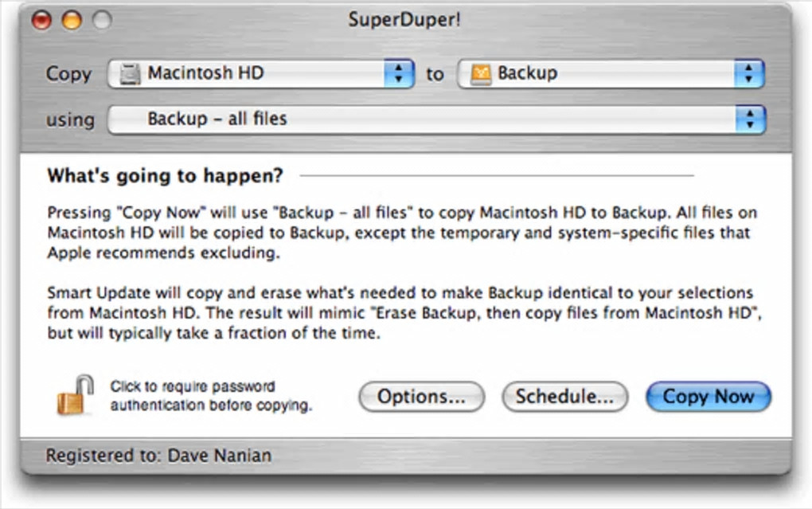Click the "require password authentication" text
Viewport: 812px width, 509px height.
tap(210, 396)
